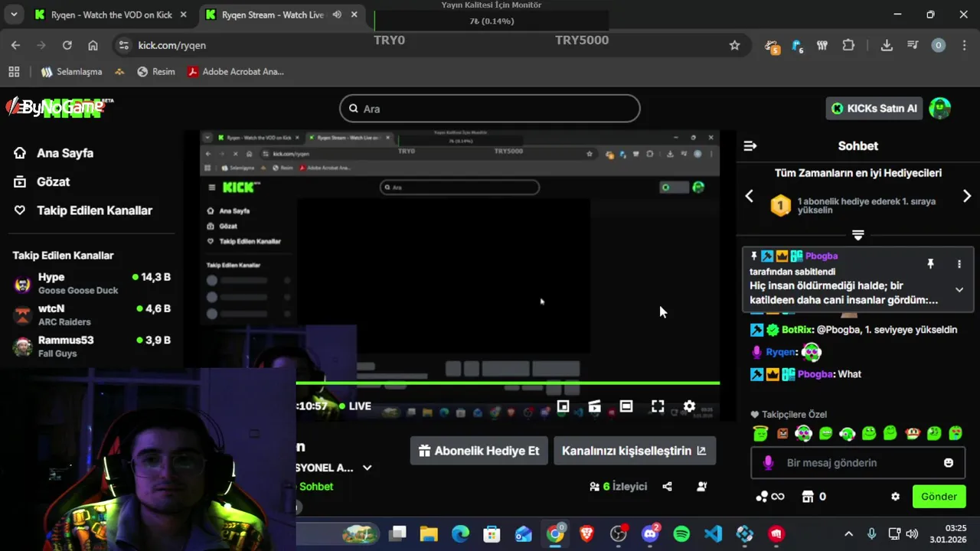980x551 pixels.
Task: Click the moderator user icon beside share
Action: tap(702, 486)
